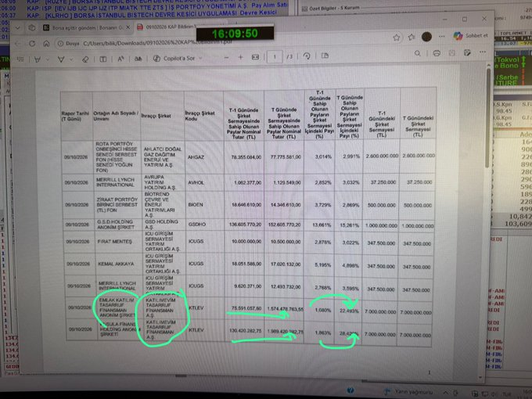The height and width of the screenshot is (399, 532).
Task: Expand the Copilot'a Sor dropdown arrow
Action: (200, 59)
